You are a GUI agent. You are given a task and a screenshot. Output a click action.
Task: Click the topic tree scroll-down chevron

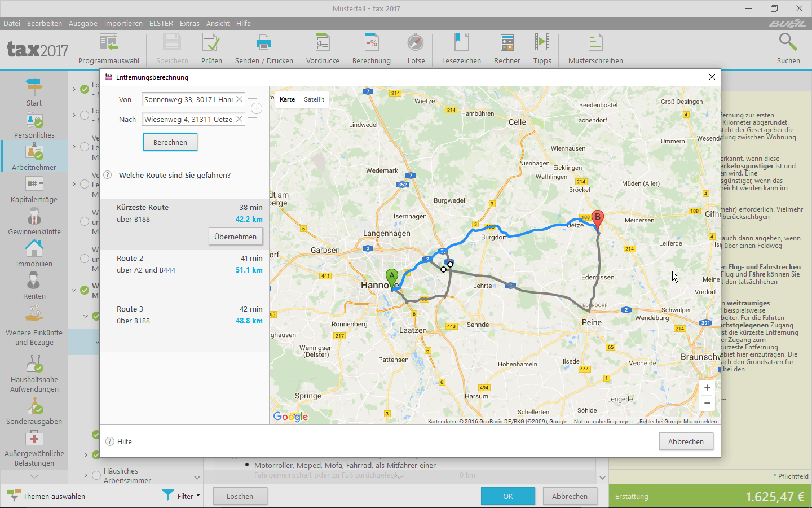(197, 478)
